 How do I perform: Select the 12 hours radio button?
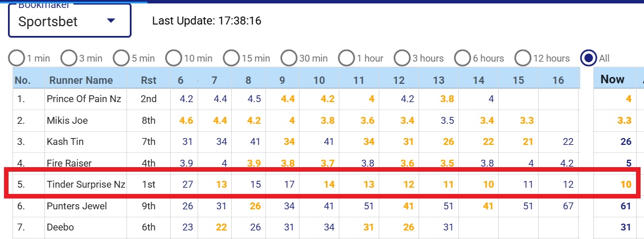pos(523,58)
